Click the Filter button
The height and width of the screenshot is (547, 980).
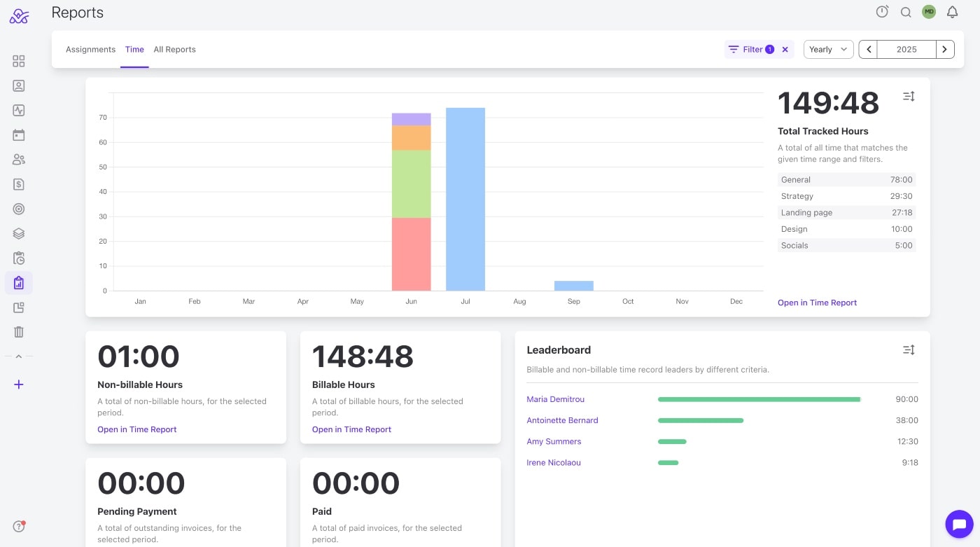(x=750, y=50)
